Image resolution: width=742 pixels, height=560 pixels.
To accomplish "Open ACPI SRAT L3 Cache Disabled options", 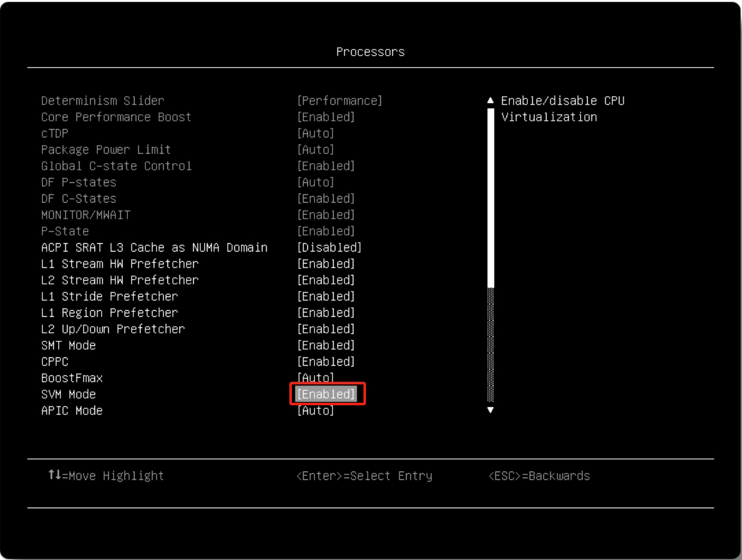I will click(x=329, y=247).
